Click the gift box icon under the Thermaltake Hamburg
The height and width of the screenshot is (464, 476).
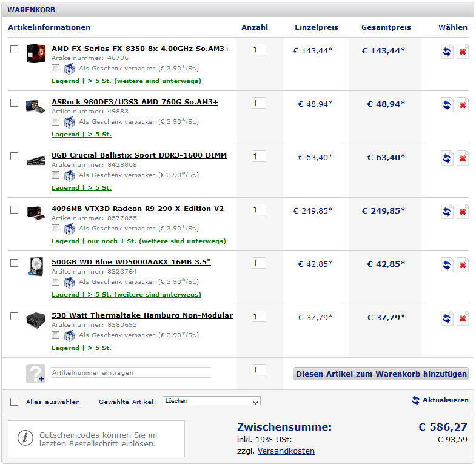pos(69,336)
